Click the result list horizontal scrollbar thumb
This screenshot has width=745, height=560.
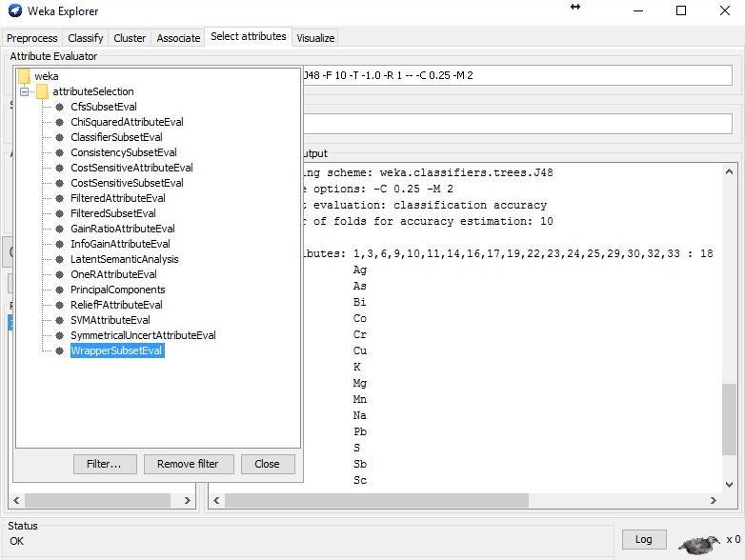tap(97, 500)
